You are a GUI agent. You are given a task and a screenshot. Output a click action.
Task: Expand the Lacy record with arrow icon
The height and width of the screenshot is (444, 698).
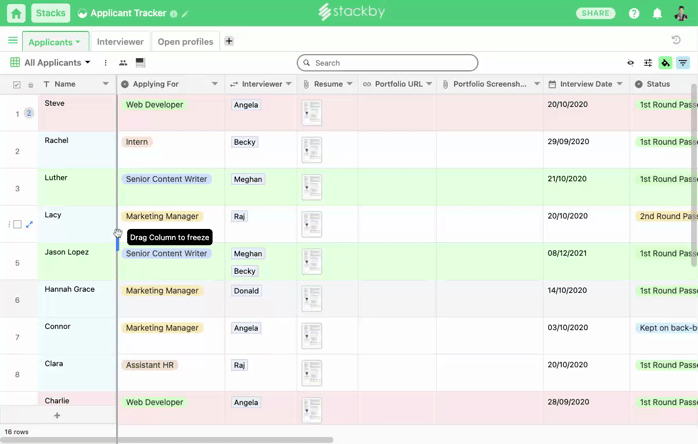(x=29, y=224)
